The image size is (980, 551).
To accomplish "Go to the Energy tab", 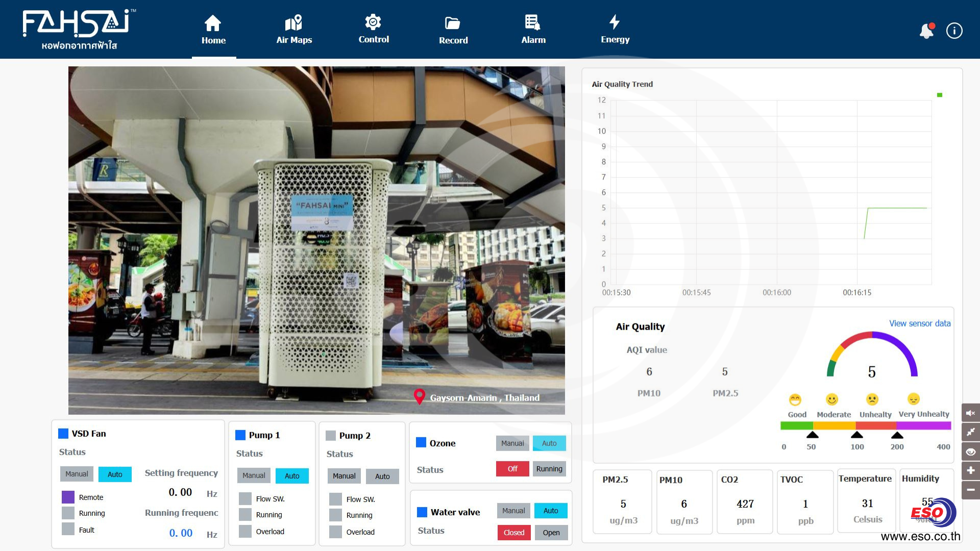I will point(615,30).
